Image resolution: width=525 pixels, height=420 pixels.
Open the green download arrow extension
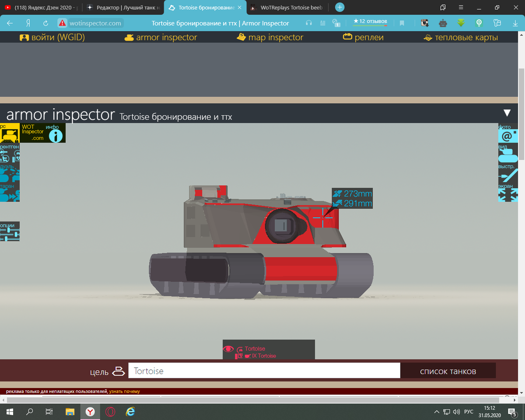(x=461, y=23)
